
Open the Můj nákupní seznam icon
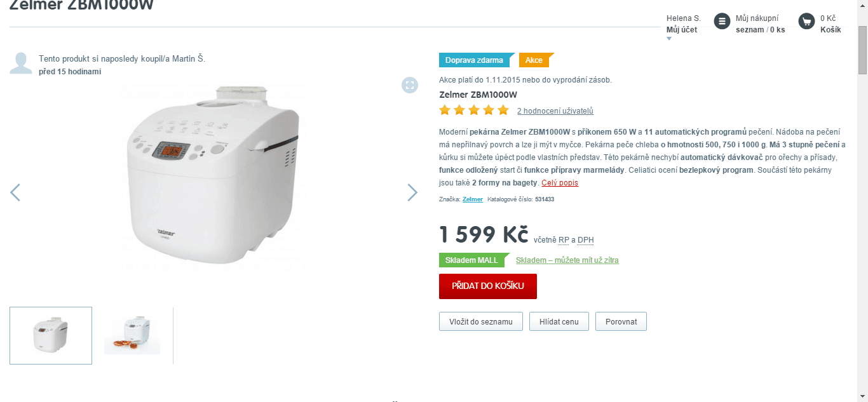click(721, 22)
